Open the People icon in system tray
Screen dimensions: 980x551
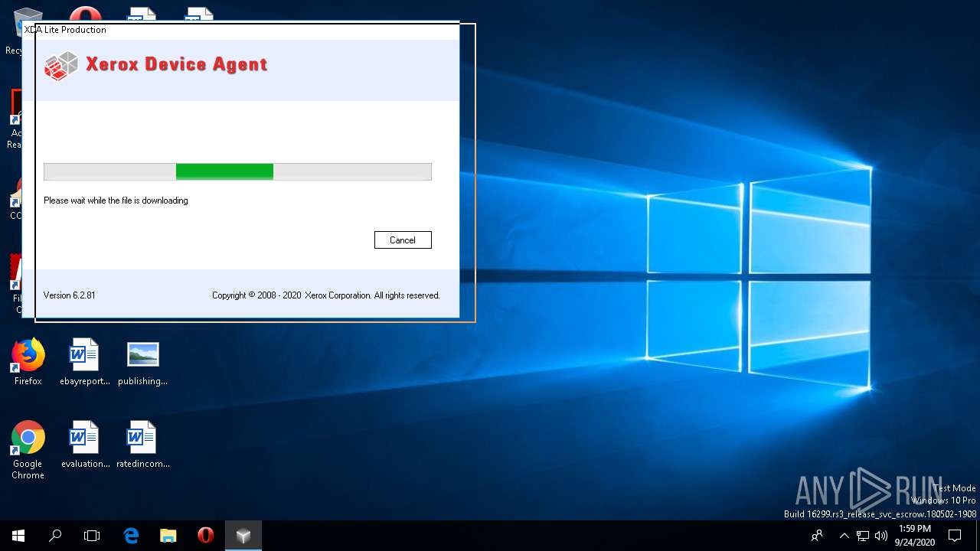click(x=818, y=536)
